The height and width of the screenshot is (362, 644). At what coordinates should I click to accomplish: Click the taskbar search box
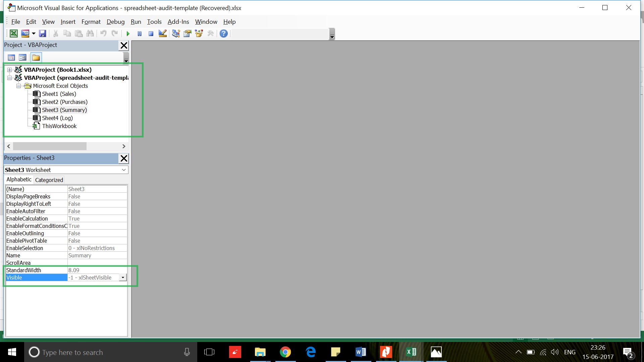111,352
